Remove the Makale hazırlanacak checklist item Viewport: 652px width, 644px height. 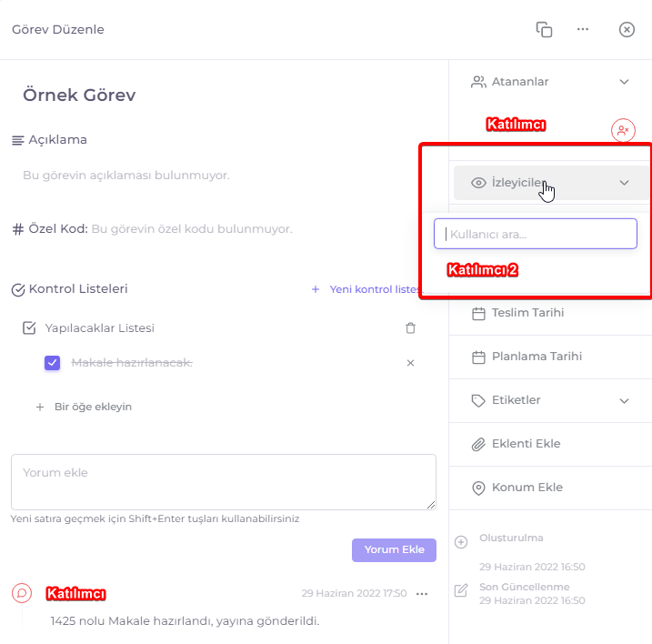coord(410,363)
